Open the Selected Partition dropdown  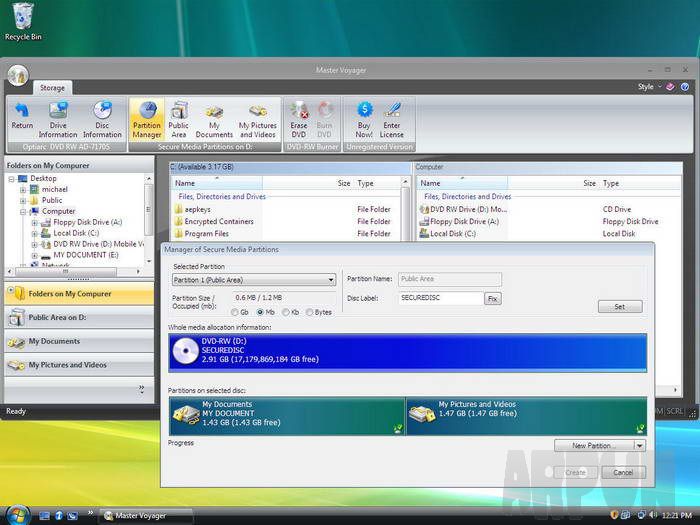[x=253, y=280]
